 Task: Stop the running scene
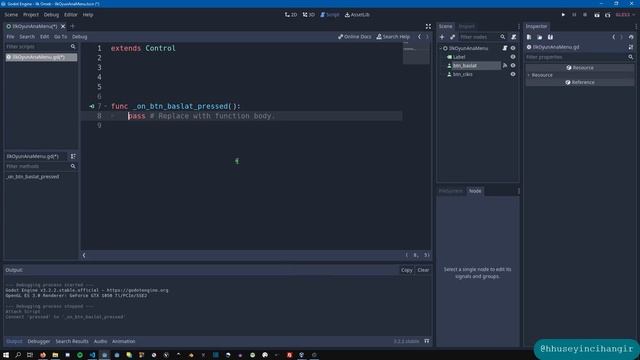(585, 15)
